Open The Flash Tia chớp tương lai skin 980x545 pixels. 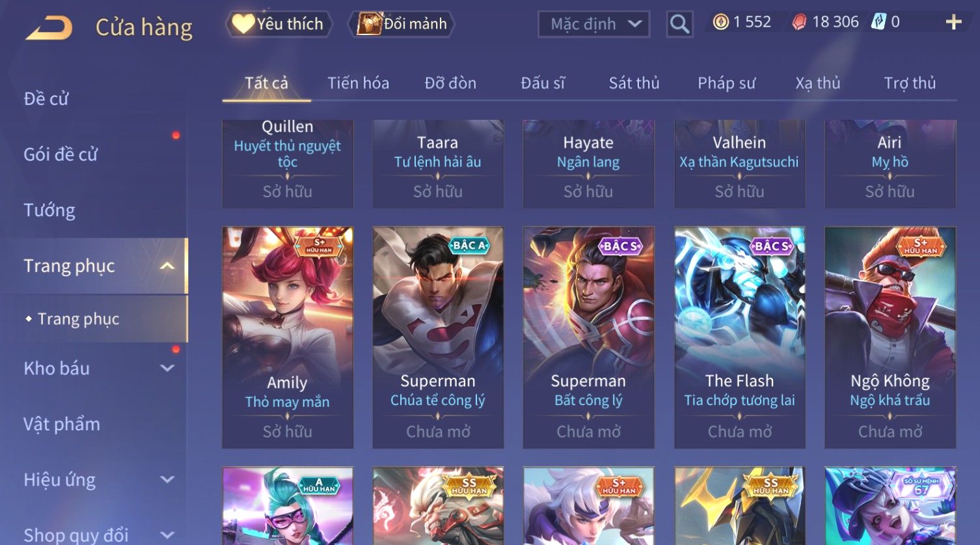click(x=739, y=337)
